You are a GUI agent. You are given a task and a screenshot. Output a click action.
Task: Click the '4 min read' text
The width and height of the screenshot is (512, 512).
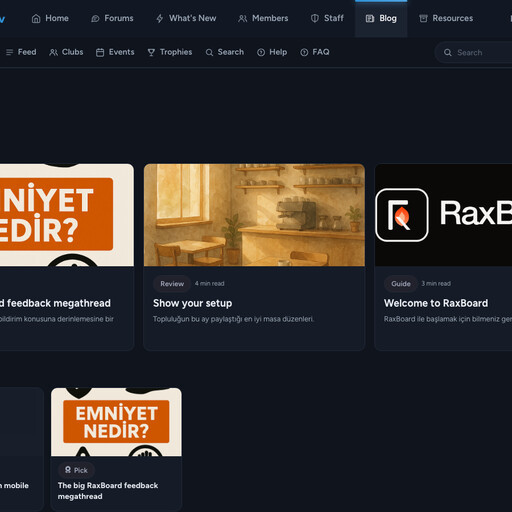pyautogui.click(x=210, y=284)
